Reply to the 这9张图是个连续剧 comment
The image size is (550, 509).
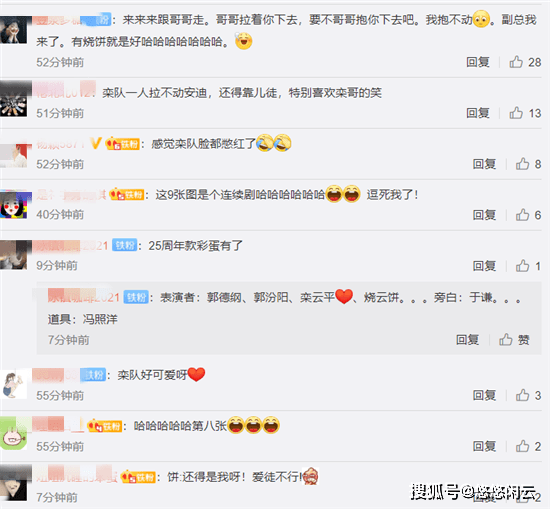484,215
